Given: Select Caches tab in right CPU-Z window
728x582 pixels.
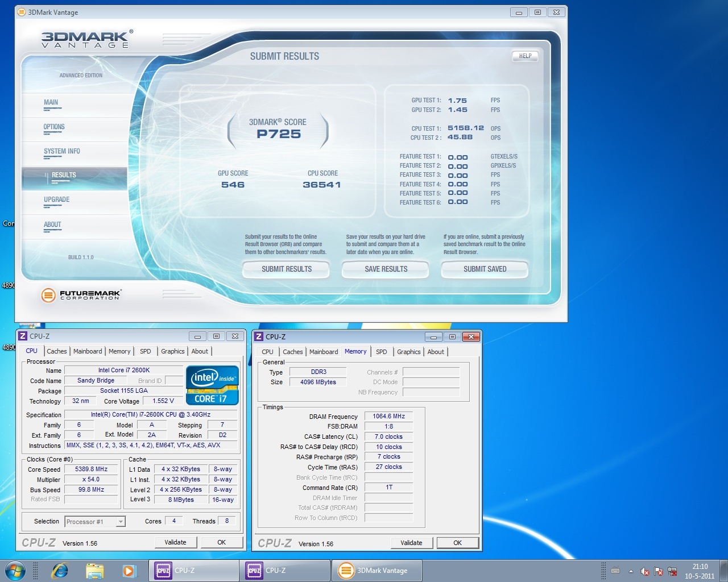Looking at the screenshot, I should [293, 352].
